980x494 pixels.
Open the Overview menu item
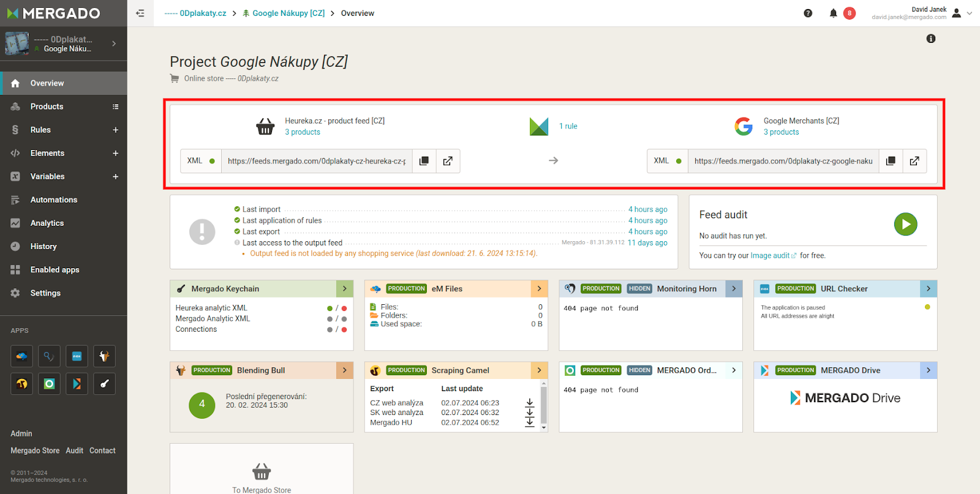click(64, 83)
